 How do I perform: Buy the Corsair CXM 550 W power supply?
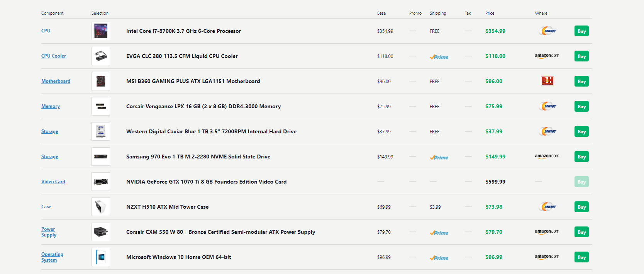click(x=581, y=232)
